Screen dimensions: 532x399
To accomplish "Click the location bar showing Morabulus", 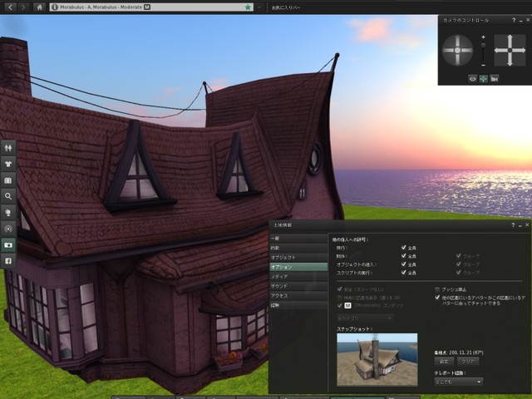I will pyautogui.click(x=151, y=7).
